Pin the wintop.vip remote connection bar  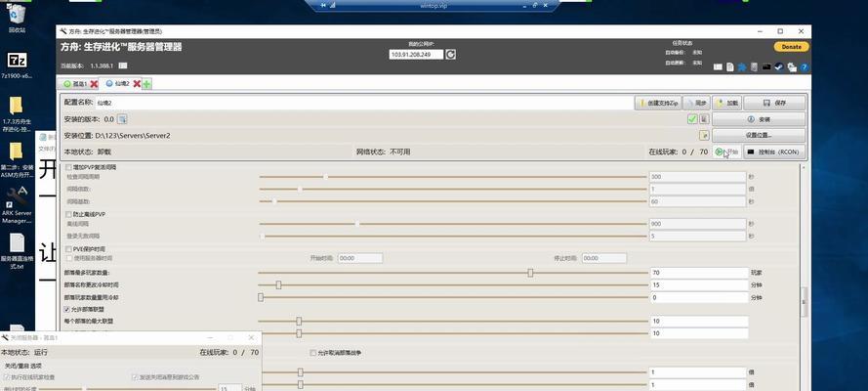click(324, 5)
